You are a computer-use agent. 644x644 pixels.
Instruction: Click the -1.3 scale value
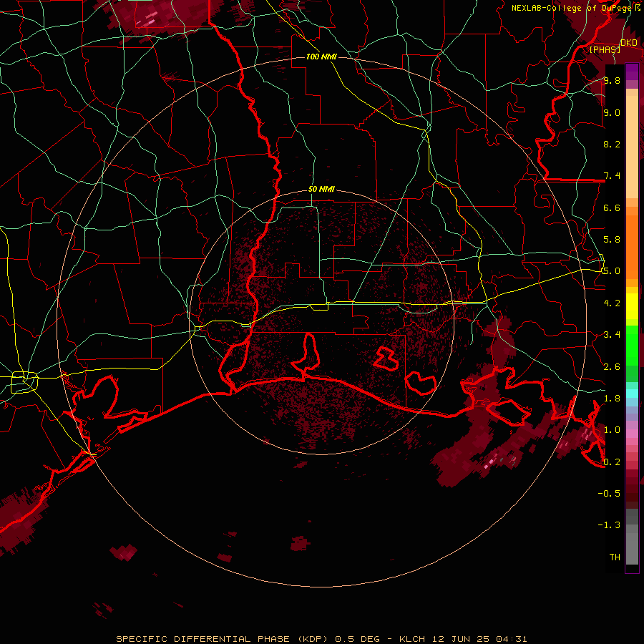[609, 525]
